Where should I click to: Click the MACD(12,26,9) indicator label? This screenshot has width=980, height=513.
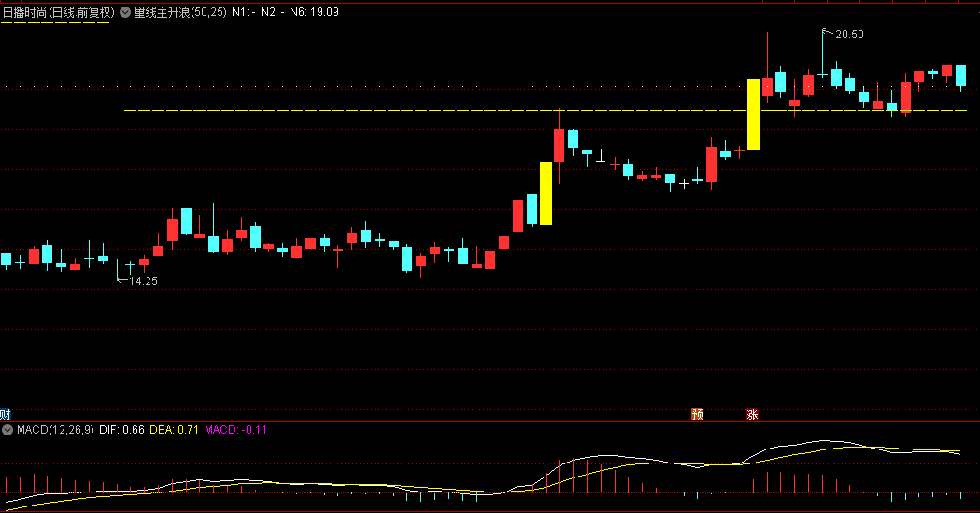click(55, 430)
